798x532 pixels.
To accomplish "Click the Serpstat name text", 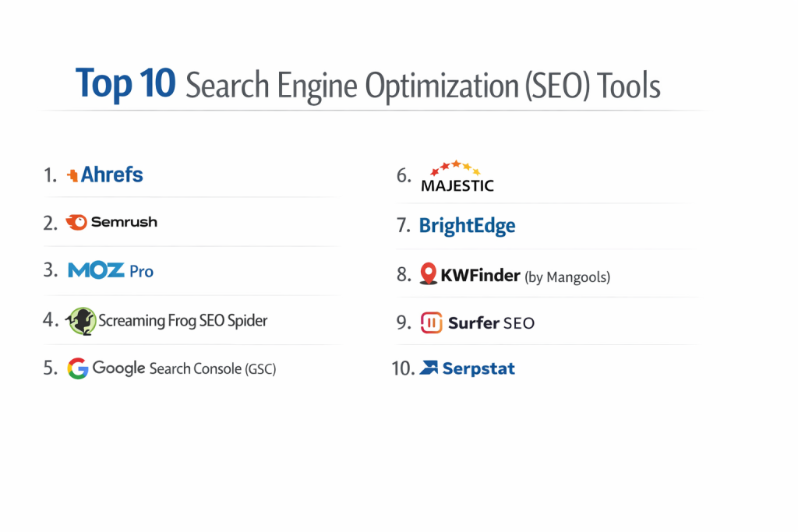I will tap(478, 368).
